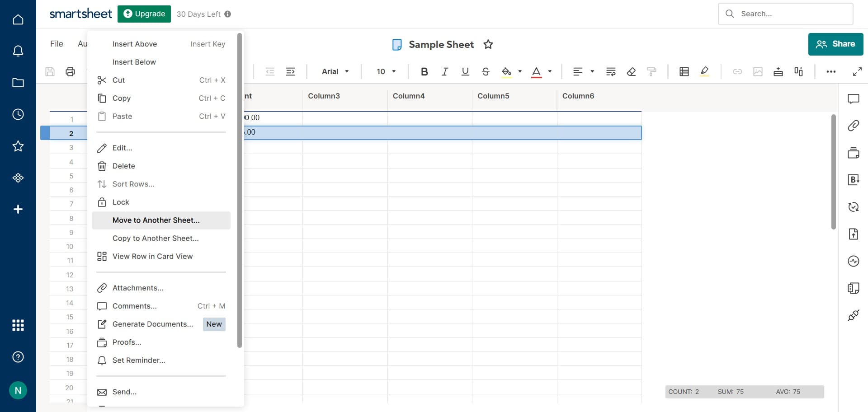
Task: Select the Proofs icon in the right sidebar
Action: (x=854, y=153)
